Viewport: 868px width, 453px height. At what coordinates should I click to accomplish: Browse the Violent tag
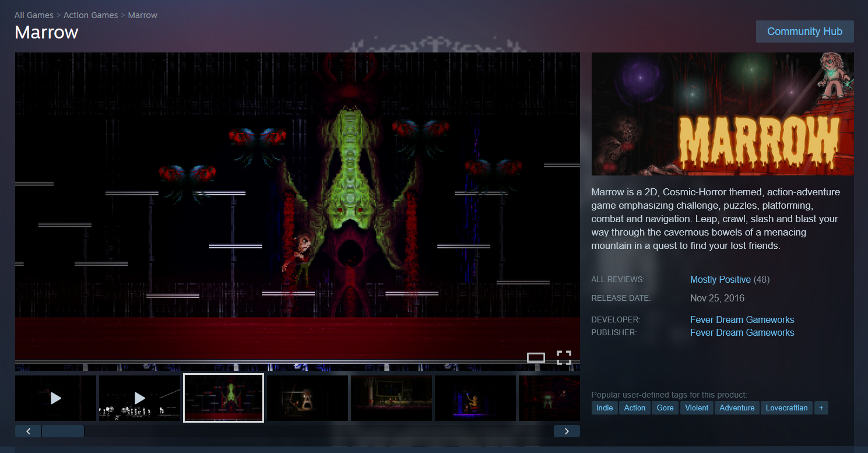[x=697, y=408]
